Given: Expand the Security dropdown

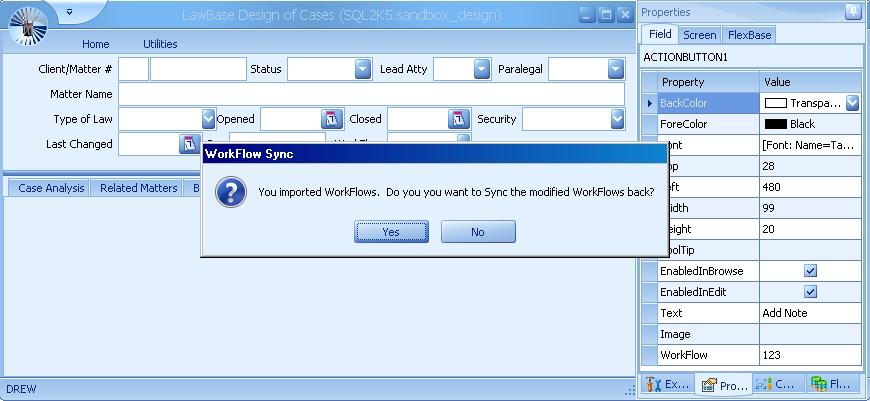Looking at the screenshot, I should [618, 119].
